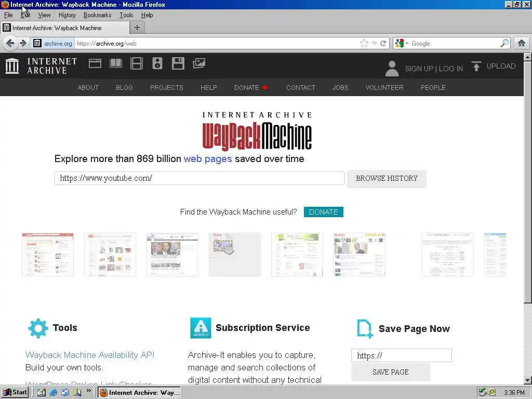This screenshot has height=399, width=532.
Task: Click the Firefox Forward arrow button
Action: tap(23, 44)
